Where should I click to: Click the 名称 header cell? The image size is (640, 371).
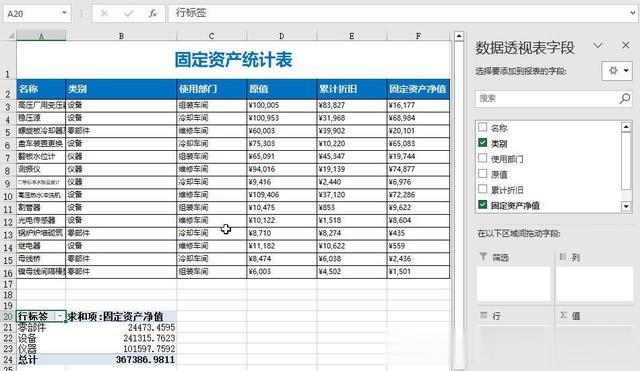pos(41,89)
